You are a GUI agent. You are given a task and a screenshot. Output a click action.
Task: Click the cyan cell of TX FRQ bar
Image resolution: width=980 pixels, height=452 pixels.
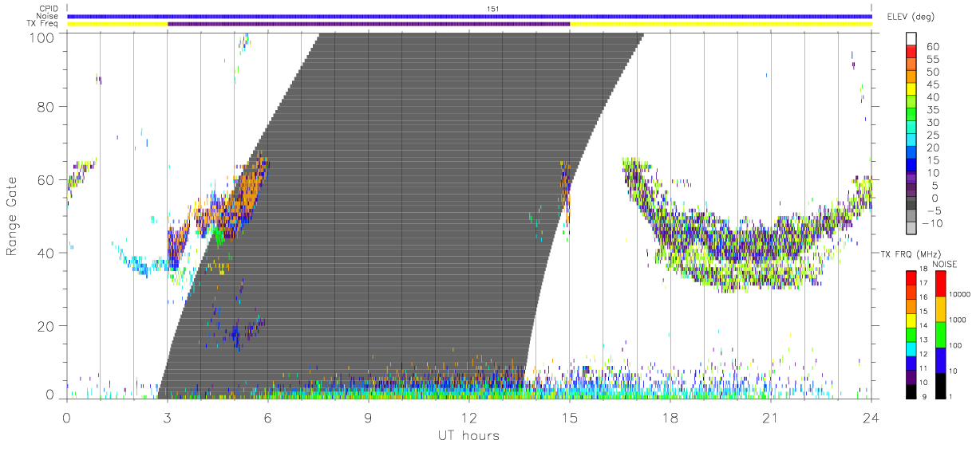tap(911, 348)
